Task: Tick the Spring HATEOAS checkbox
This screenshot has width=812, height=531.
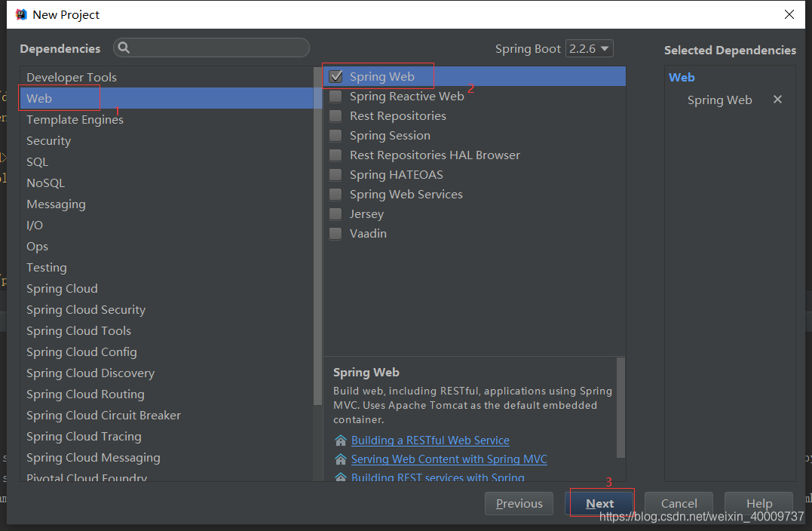Action: point(336,174)
